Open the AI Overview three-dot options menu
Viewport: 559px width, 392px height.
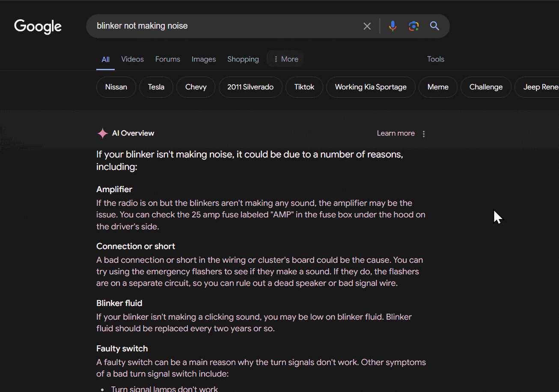(424, 134)
